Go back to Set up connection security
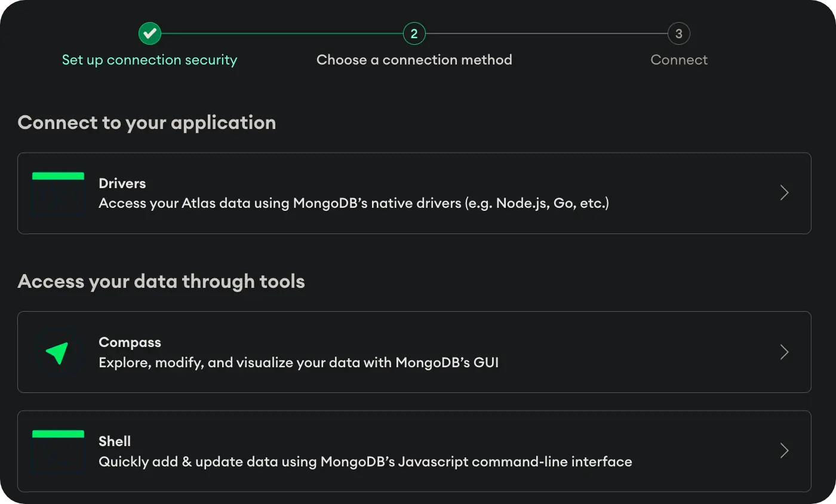This screenshot has width=836, height=504. tap(149, 60)
